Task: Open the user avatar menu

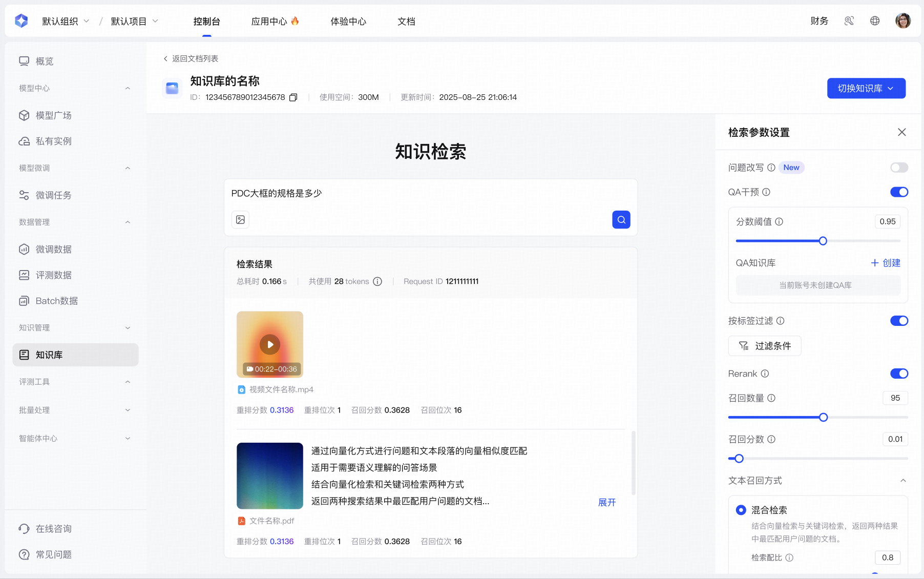Action: [902, 21]
